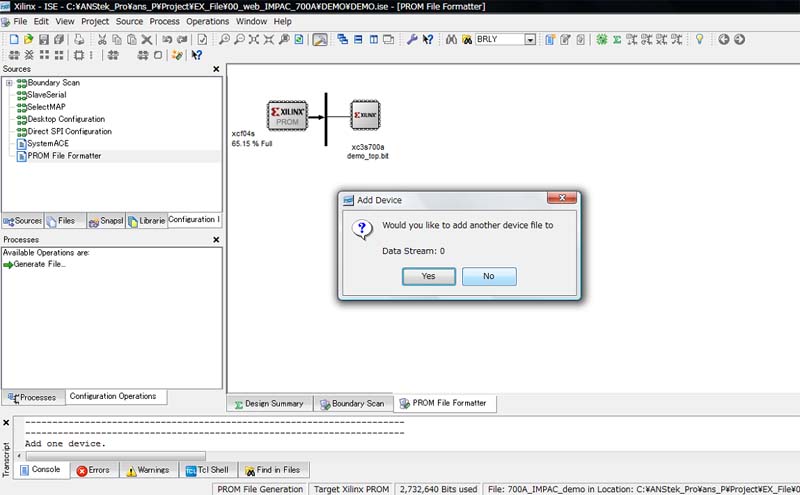800x495 pixels.
Task: Switch to the Libraries tab
Action: pos(147,221)
